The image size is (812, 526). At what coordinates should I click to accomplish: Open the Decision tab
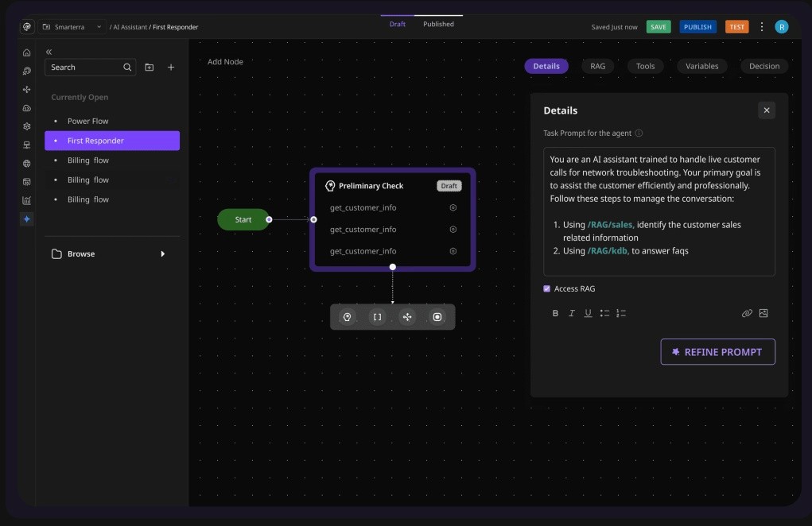[763, 66]
